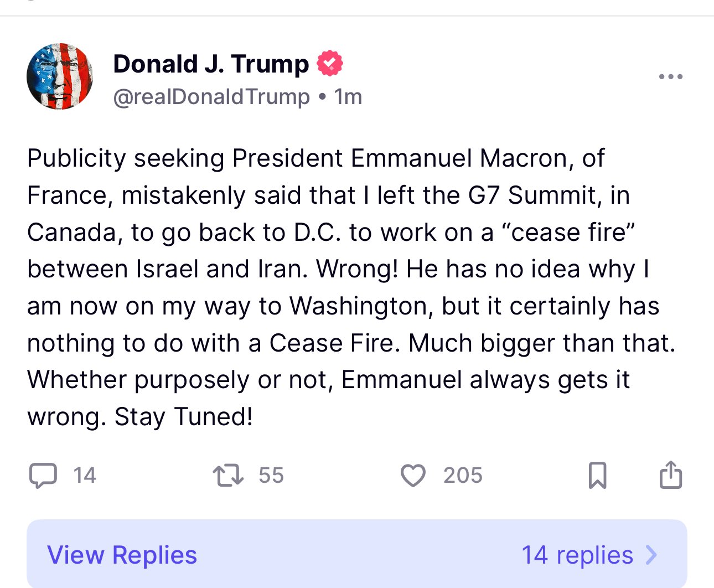Open the post options menu (three dots)
Image resolution: width=714 pixels, height=588 pixels.
pos(670,76)
